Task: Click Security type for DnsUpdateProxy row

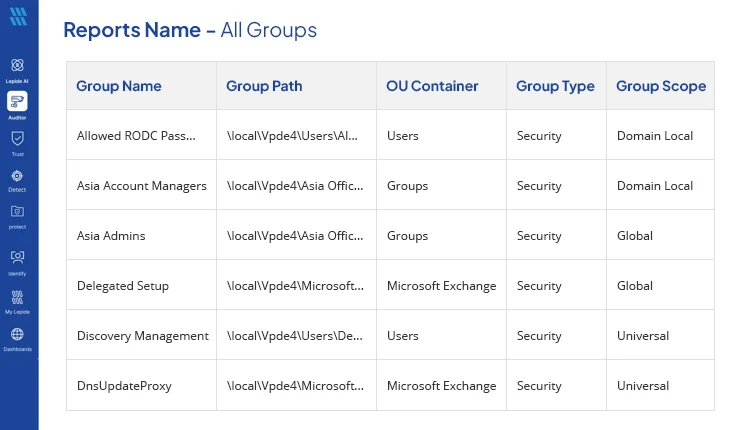Action: [539, 386]
